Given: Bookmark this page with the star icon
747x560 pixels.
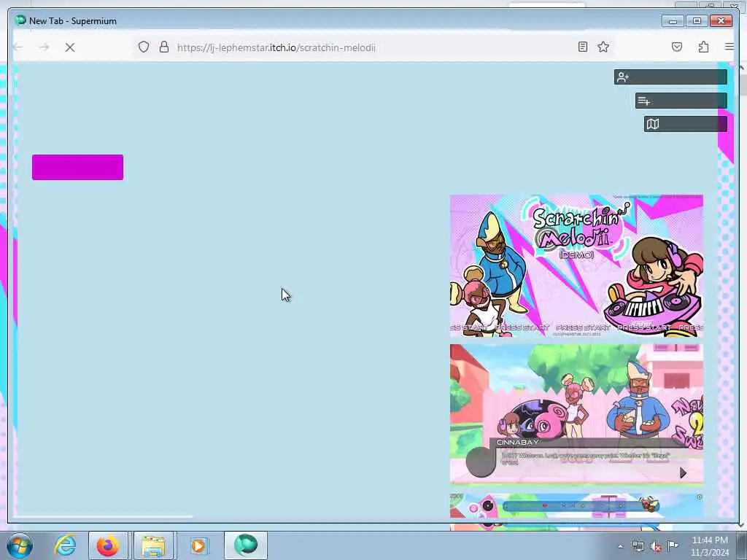Looking at the screenshot, I should click(603, 47).
